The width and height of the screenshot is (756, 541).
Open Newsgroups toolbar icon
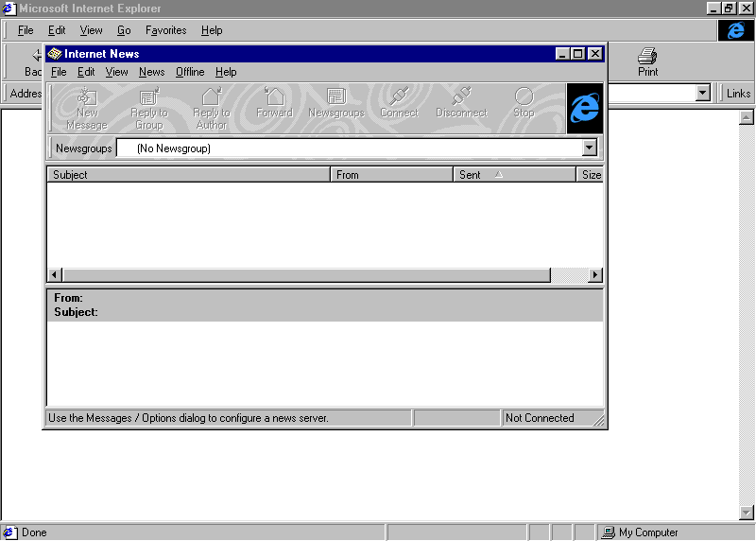(x=336, y=103)
